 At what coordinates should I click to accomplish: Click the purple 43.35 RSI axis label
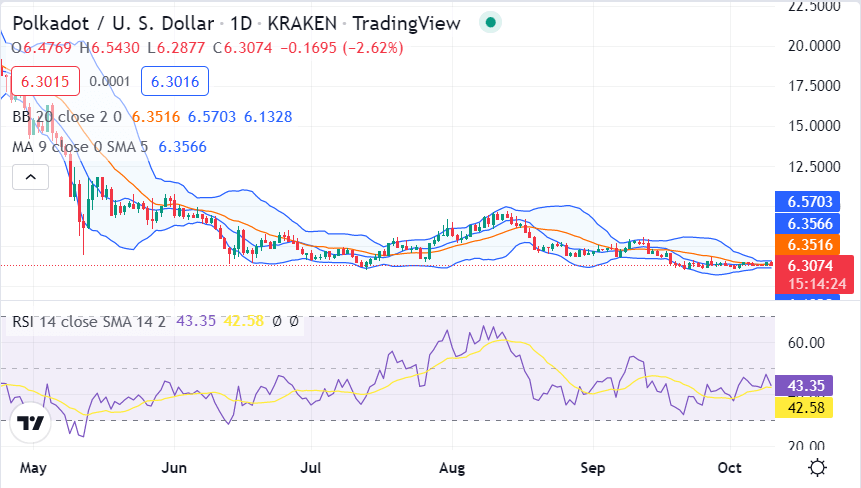tap(804, 386)
